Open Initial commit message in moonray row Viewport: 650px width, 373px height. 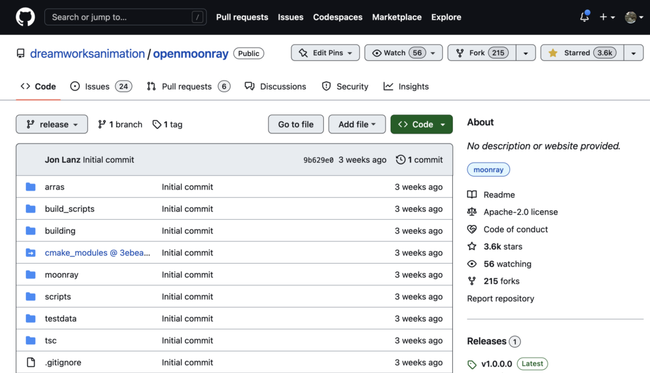[x=187, y=275]
